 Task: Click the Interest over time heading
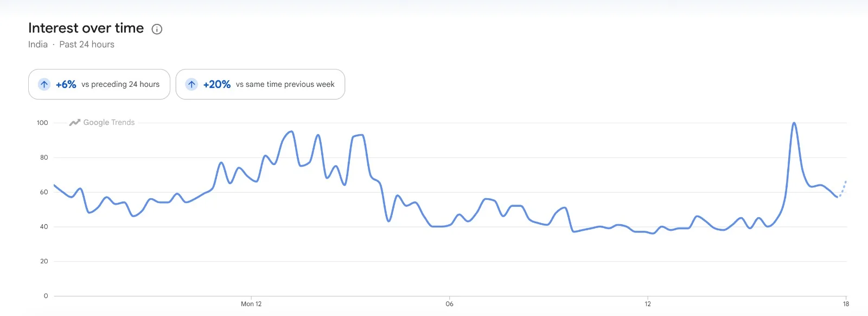click(86, 28)
